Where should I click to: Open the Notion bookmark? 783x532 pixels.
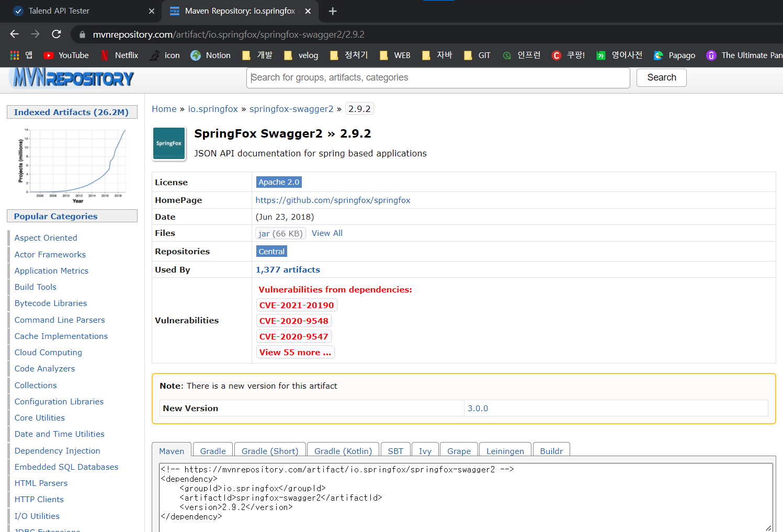point(211,55)
